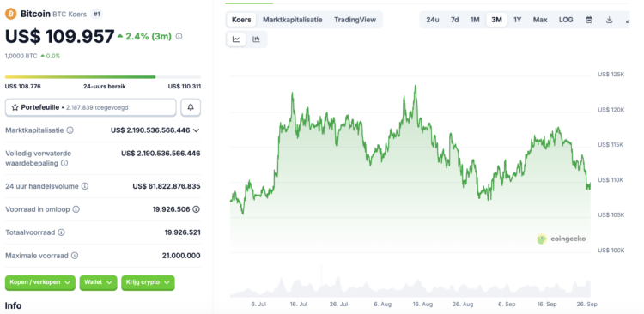Click the #1 rank badge

click(x=96, y=15)
